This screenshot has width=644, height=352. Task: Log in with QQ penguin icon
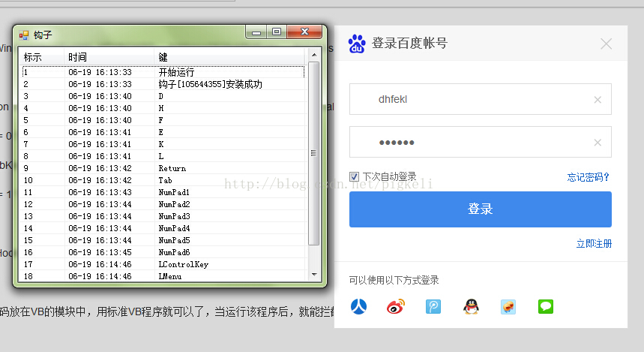pyautogui.click(x=471, y=306)
